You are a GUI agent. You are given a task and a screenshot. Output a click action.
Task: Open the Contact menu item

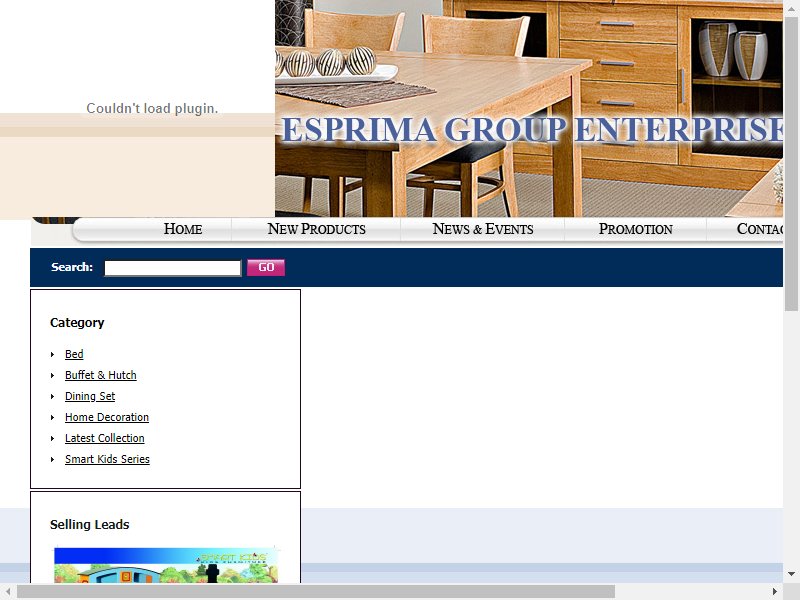[760, 229]
